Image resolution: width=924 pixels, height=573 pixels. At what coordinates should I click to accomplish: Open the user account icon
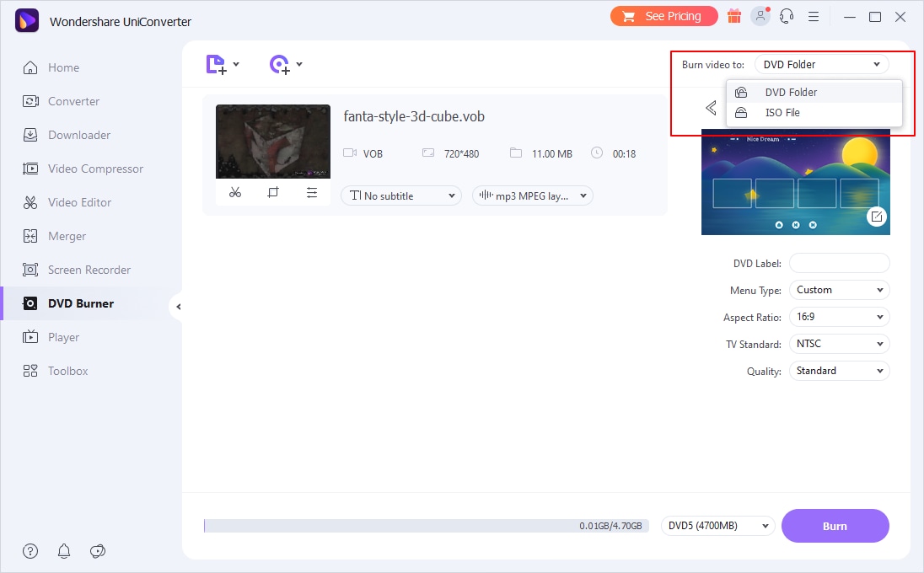click(x=760, y=17)
